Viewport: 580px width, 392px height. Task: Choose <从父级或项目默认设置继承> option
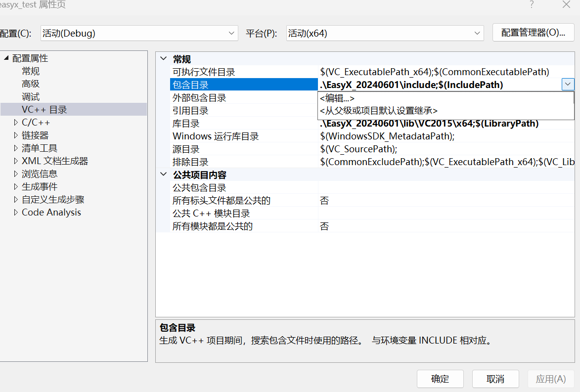coord(446,111)
